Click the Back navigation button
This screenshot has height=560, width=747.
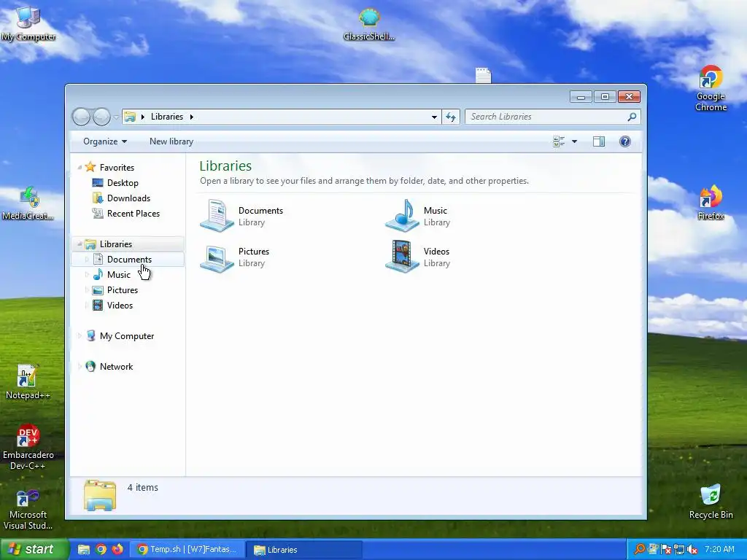(81, 117)
